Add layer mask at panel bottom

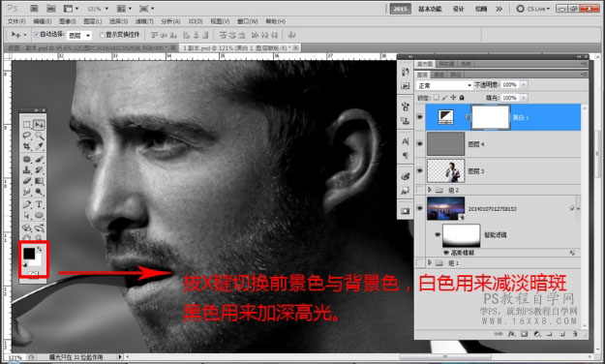click(524, 334)
